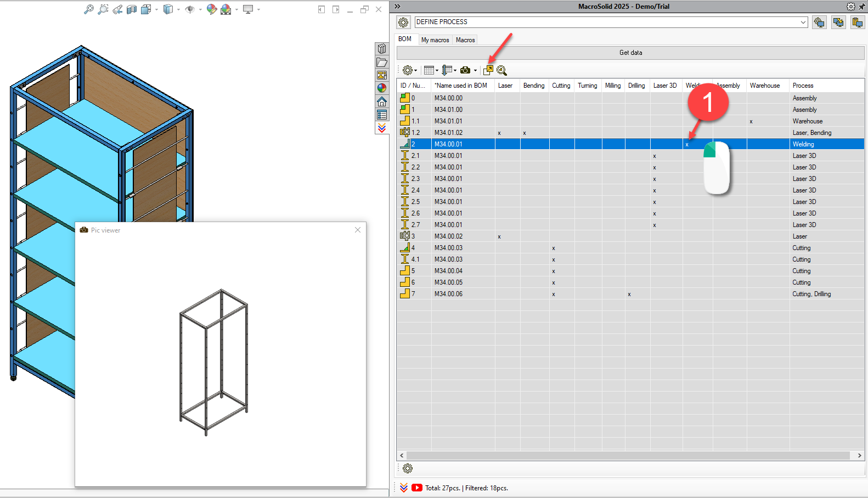Click the settings gear beside DEFINE PROCESS

tap(403, 22)
